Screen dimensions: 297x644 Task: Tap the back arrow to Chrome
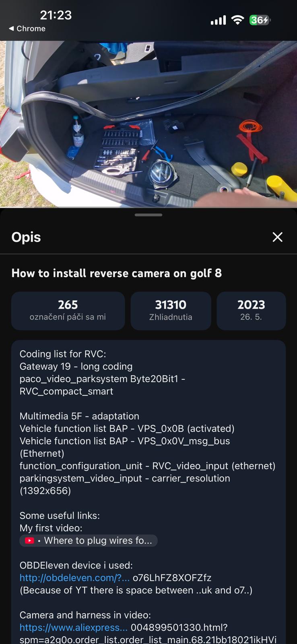coord(11,29)
